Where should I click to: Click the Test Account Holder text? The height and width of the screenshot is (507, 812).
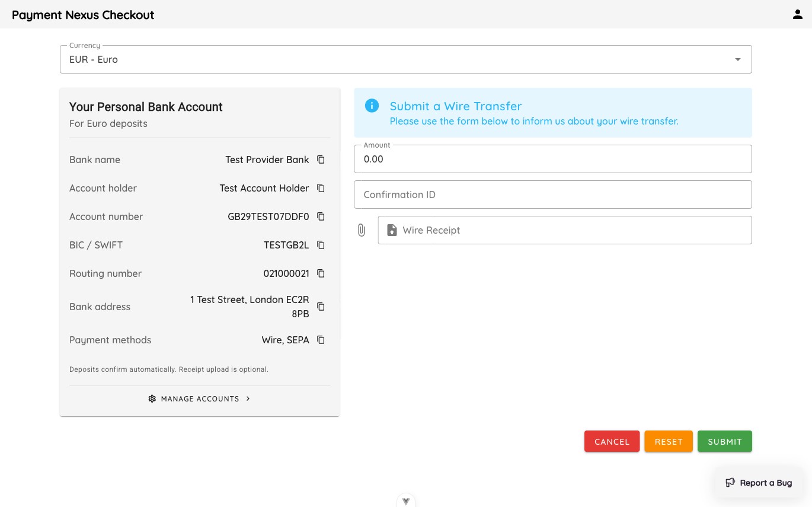point(264,188)
